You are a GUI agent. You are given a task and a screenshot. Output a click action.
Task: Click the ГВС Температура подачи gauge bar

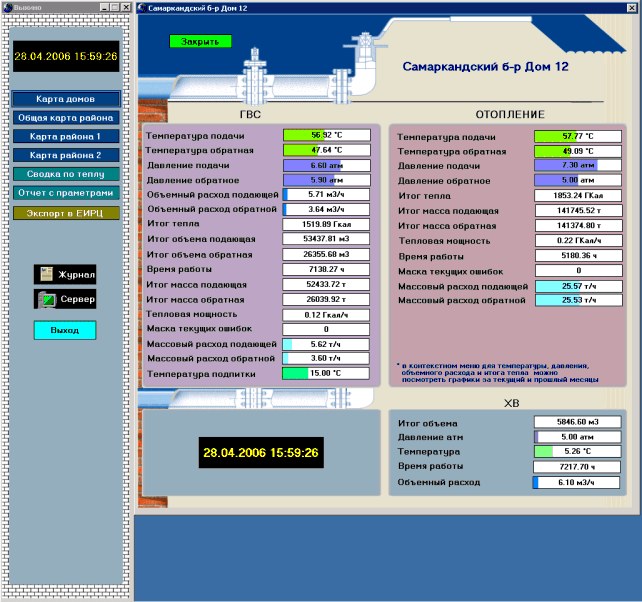(326, 135)
